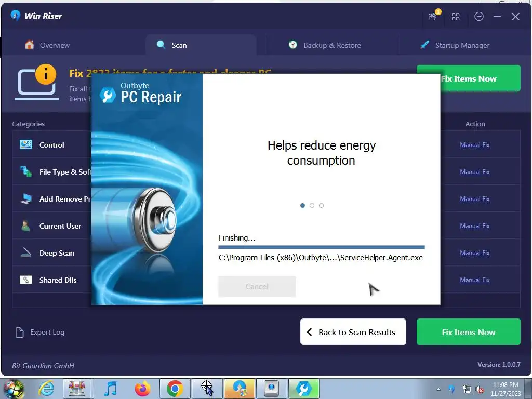Click the Version: 1.0.0.7 text

click(499, 365)
